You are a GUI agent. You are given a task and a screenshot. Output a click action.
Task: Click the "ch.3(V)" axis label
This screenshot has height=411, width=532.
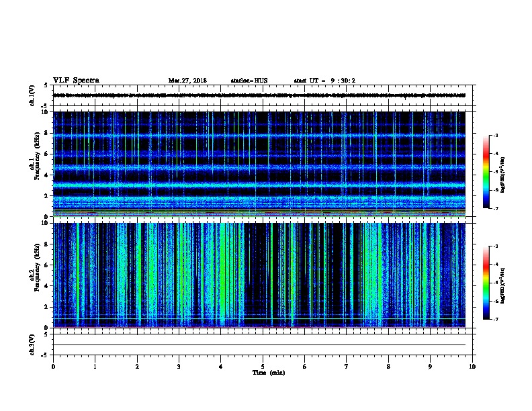tap(32, 345)
